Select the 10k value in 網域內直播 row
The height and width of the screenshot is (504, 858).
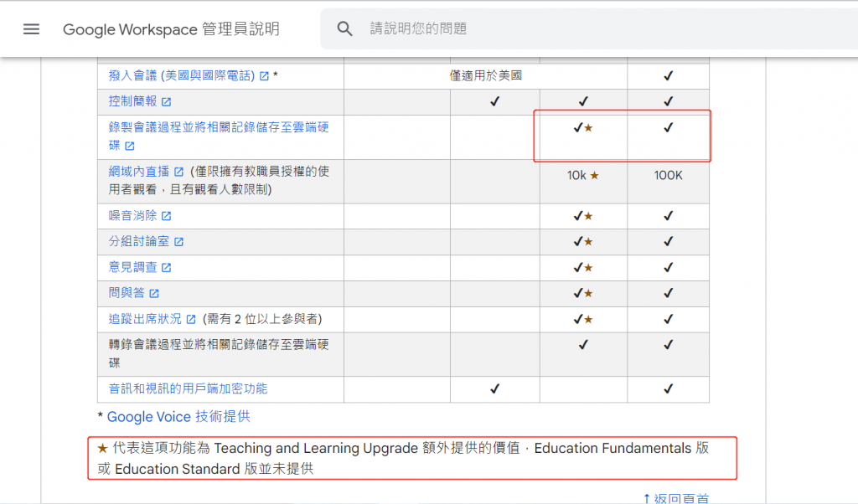(576, 176)
